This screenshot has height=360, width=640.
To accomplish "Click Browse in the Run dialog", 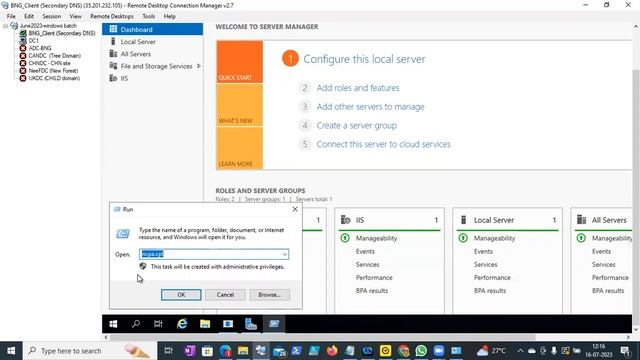I will pyautogui.click(x=269, y=295).
